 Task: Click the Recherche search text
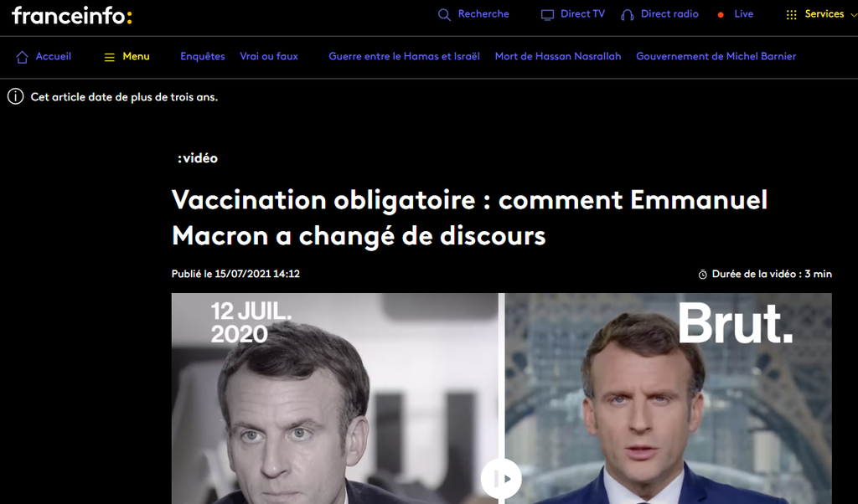[x=483, y=14]
